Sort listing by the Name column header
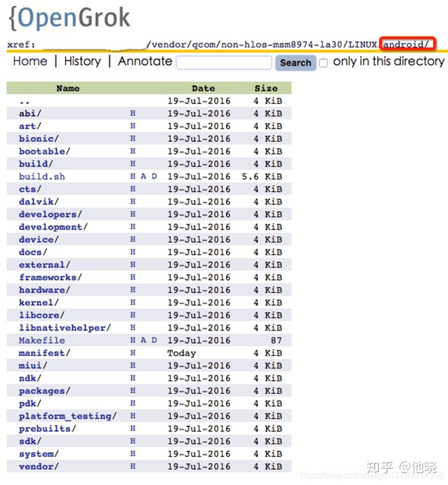 click(x=67, y=88)
